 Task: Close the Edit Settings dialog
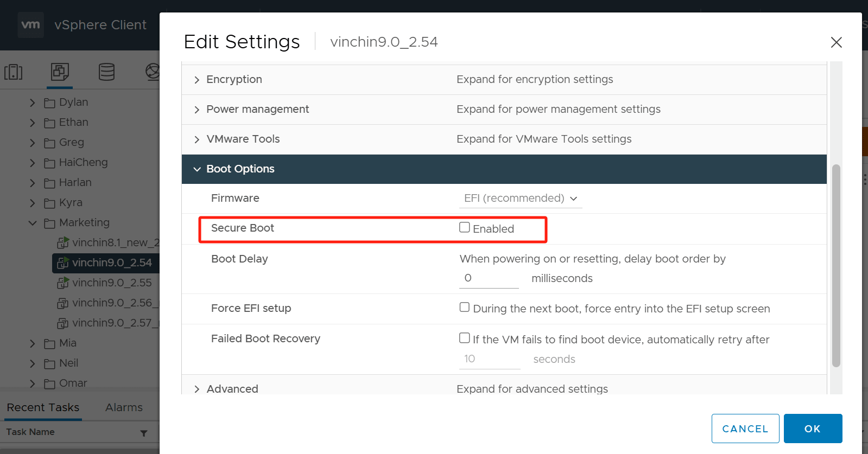tap(836, 42)
